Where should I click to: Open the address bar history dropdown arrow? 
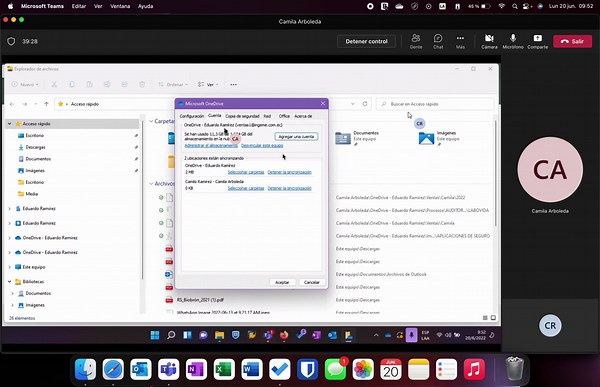352,104
